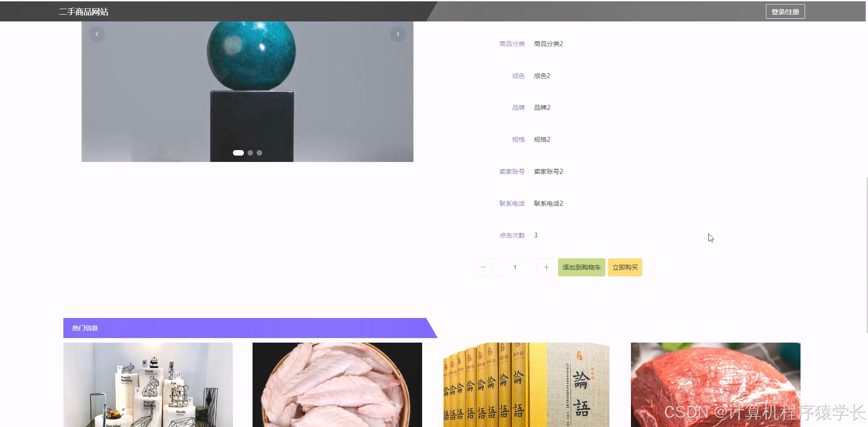The height and width of the screenshot is (427, 868).
Task: Open the shelving display product thumbnail
Action: pos(148,385)
